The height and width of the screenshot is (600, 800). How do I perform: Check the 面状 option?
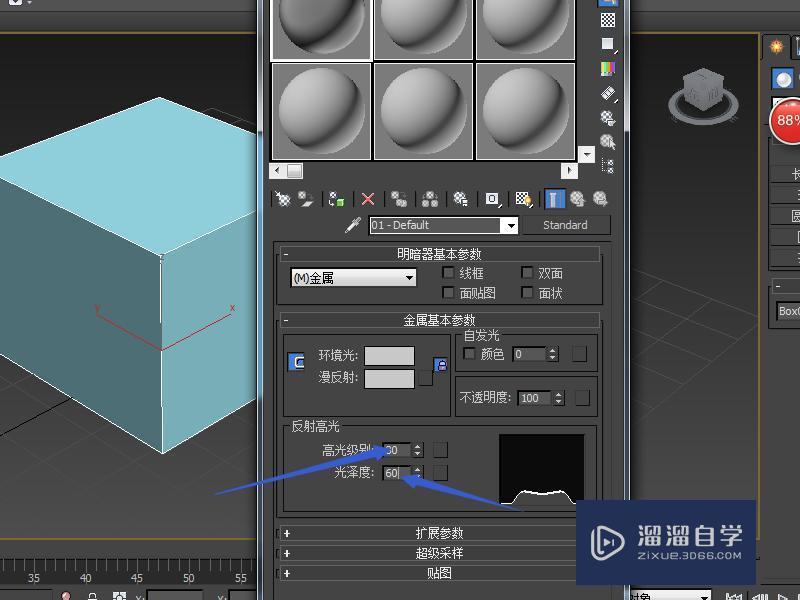click(527, 293)
